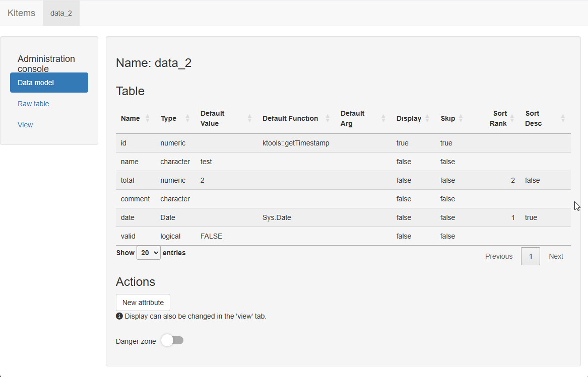Viewport: 588px width, 377px height.
Task: Sort by Type column sort icon
Action: click(x=187, y=118)
